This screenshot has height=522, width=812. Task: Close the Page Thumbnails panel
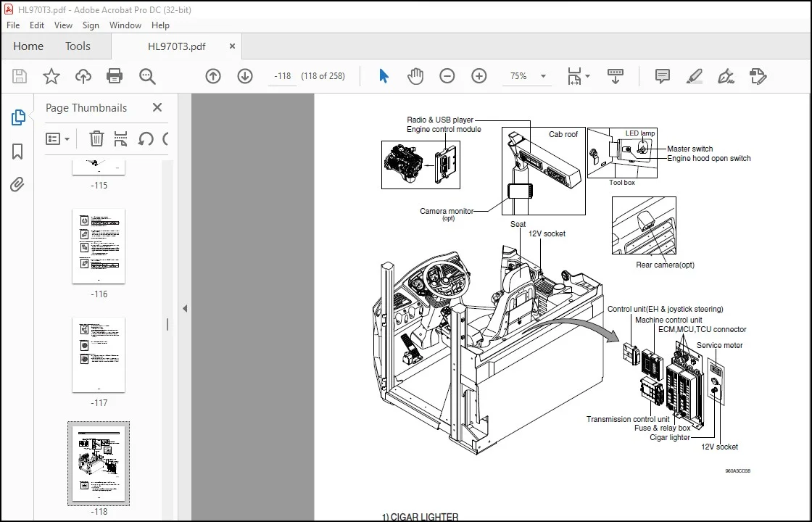(157, 107)
